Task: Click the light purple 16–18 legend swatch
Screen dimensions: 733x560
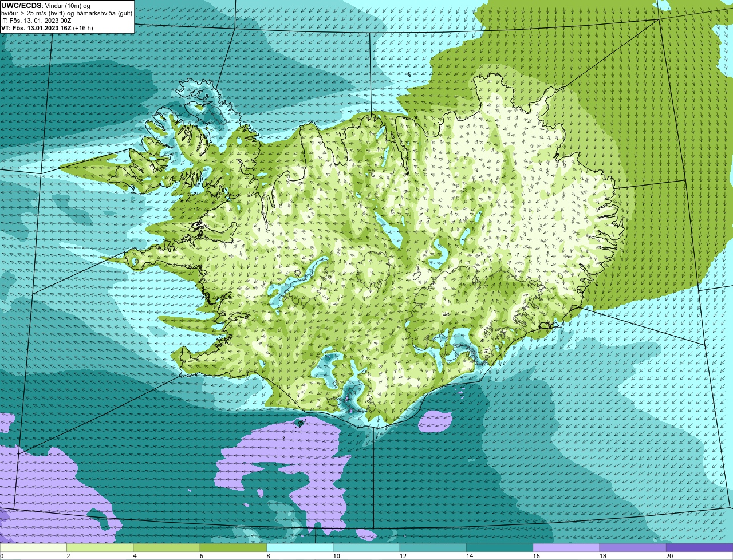Action: pyautogui.click(x=566, y=548)
